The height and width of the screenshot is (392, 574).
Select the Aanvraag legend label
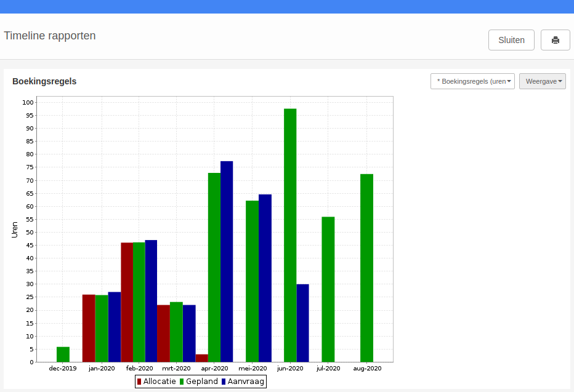pos(246,382)
